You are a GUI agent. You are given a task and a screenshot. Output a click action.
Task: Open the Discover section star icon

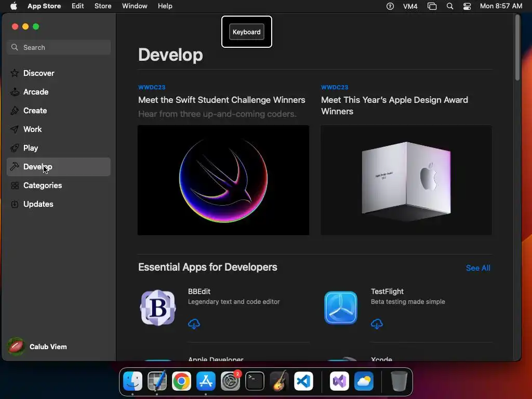pyautogui.click(x=15, y=73)
